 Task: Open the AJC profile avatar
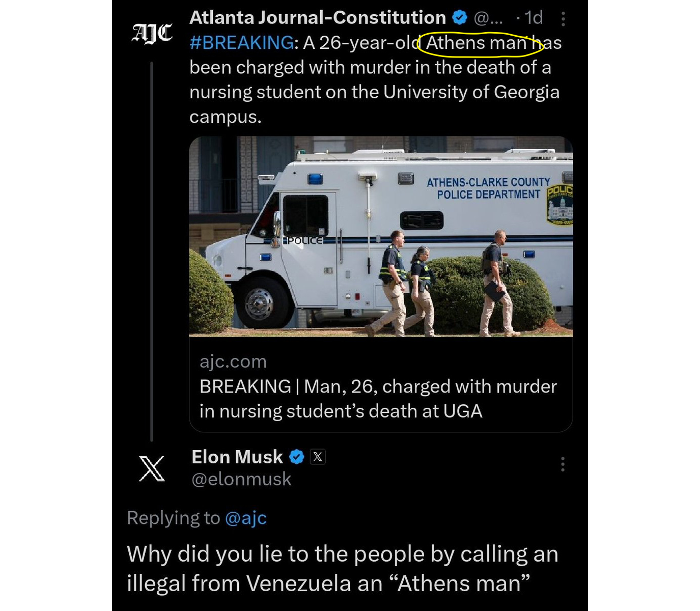152,34
